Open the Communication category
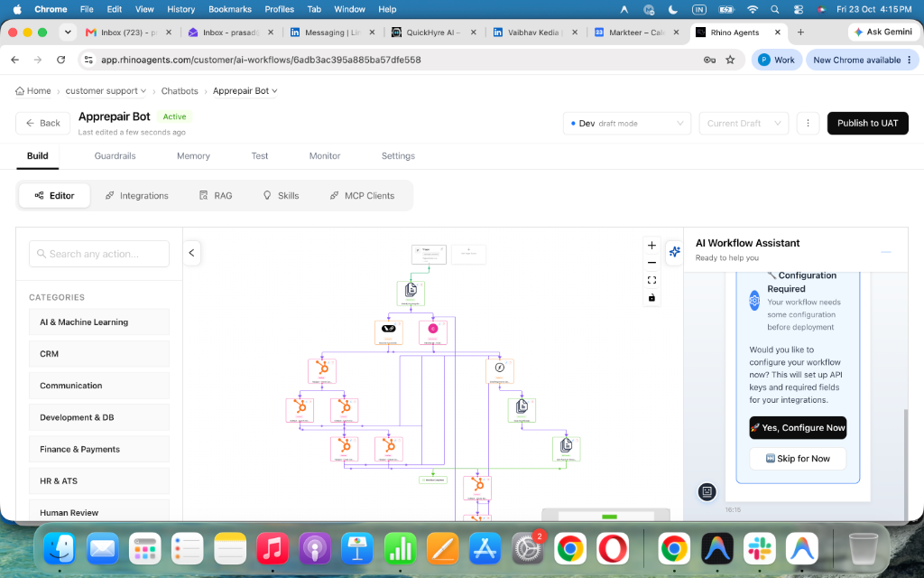 [x=99, y=386]
